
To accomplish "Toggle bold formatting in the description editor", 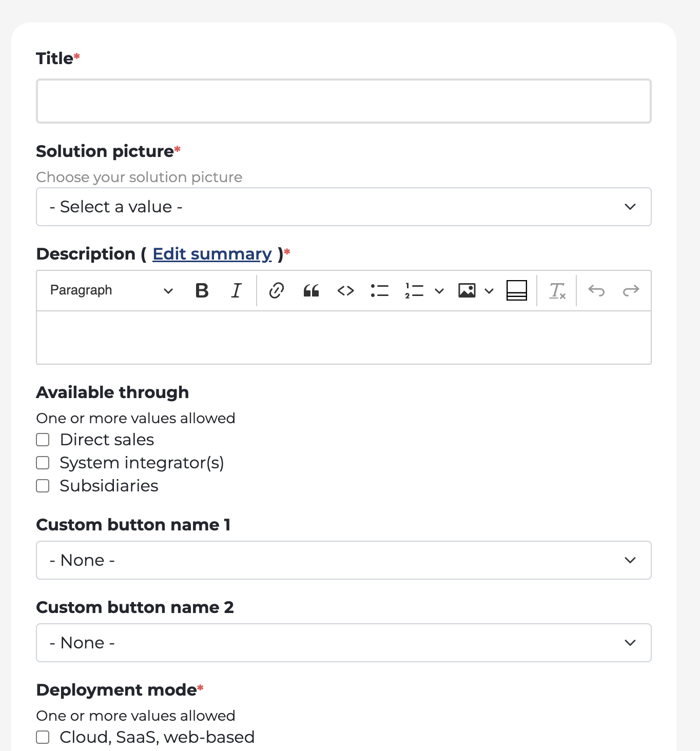I will coord(202,290).
